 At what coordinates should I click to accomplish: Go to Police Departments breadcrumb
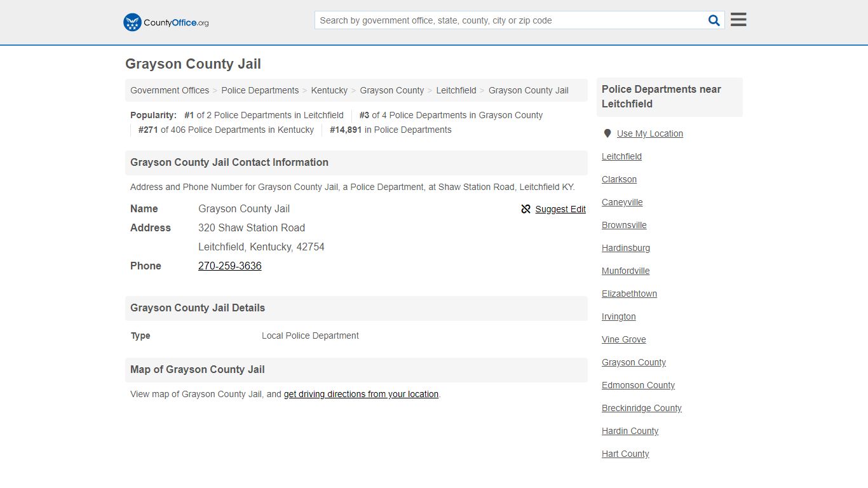click(x=260, y=90)
